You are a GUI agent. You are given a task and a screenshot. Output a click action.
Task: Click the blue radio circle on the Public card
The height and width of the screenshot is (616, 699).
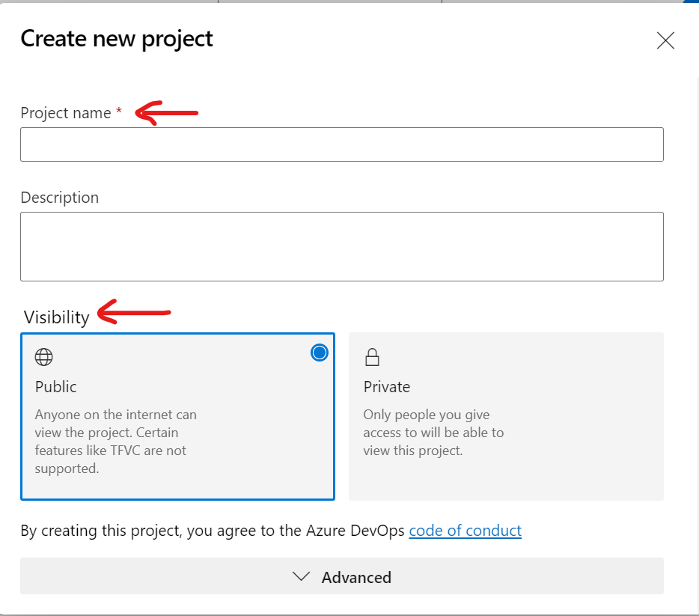point(320,353)
